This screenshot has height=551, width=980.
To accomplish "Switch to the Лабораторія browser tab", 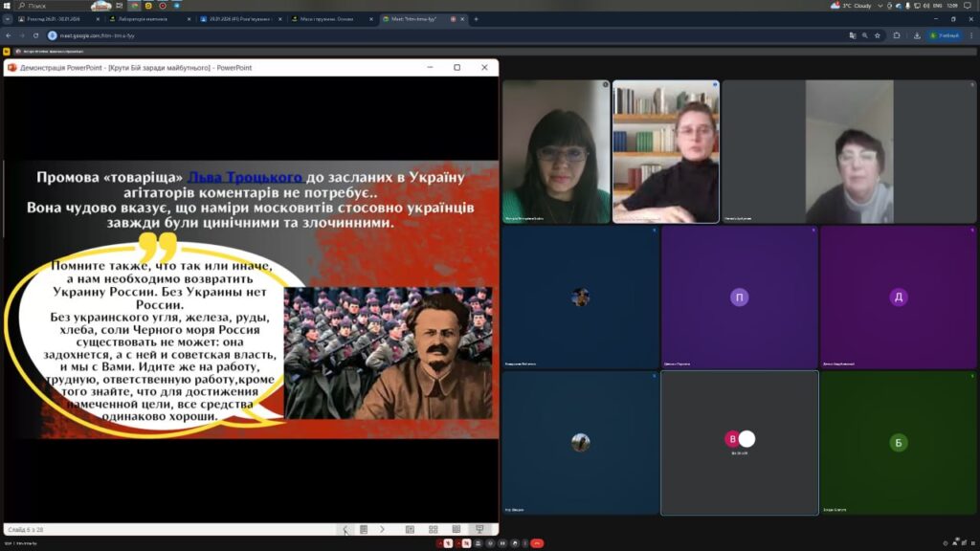I will tap(144, 19).
